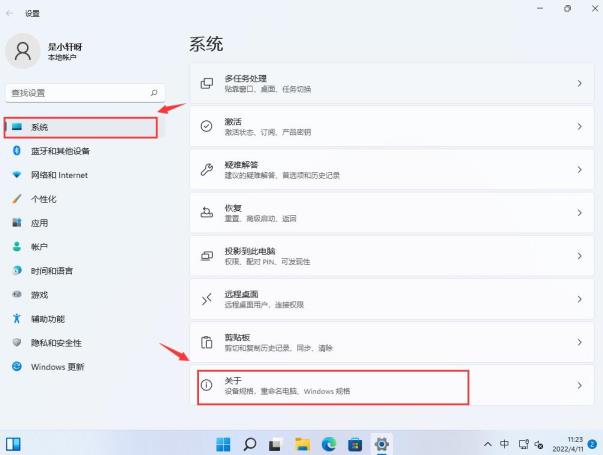603x455 pixels.
Task: Open 隐私和安全性 settings text
Action: click(56, 343)
